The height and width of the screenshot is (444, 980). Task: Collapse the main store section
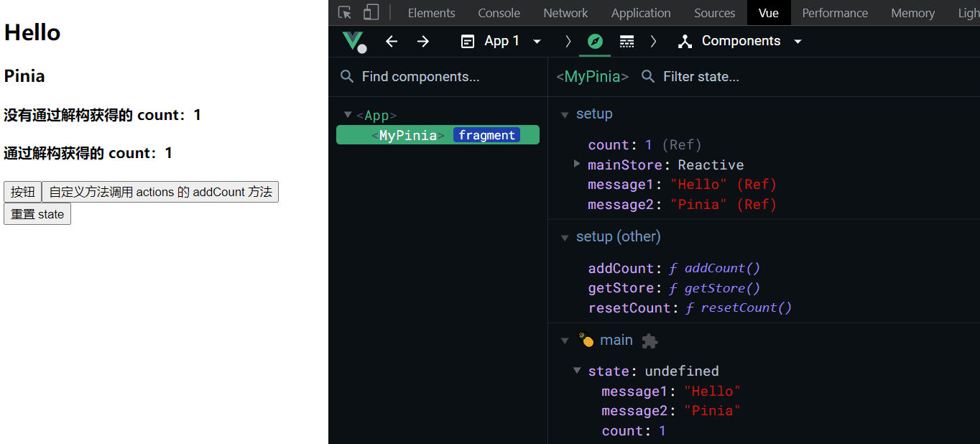[x=565, y=341]
